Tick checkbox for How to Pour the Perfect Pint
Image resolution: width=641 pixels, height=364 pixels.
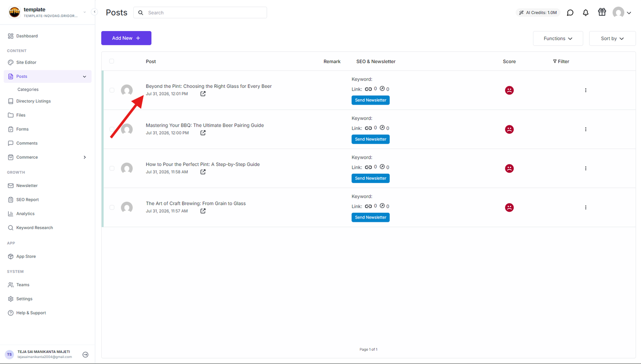tap(112, 168)
